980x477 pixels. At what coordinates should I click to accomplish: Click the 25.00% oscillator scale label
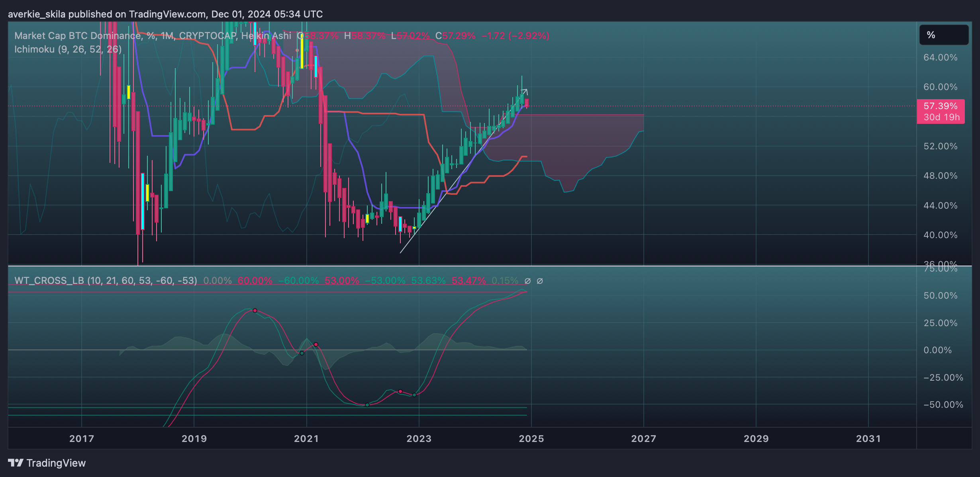click(x=941, y=323)
